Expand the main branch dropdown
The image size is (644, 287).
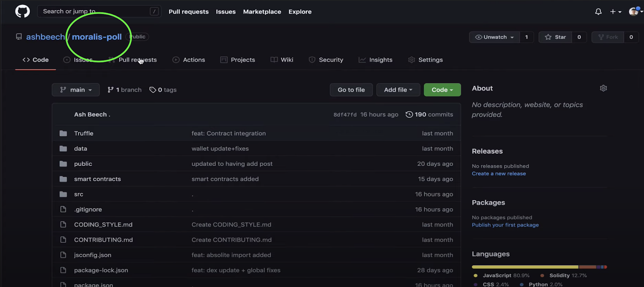76,90
